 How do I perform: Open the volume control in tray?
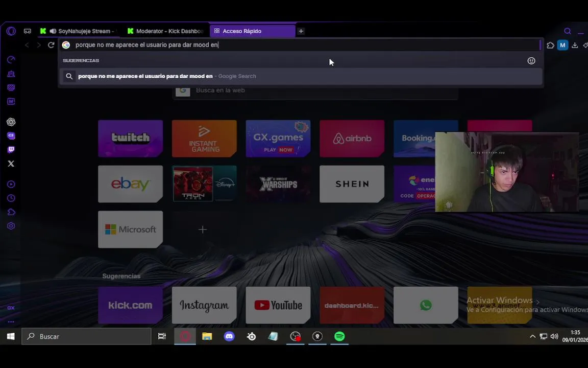(x=554, y=336)
